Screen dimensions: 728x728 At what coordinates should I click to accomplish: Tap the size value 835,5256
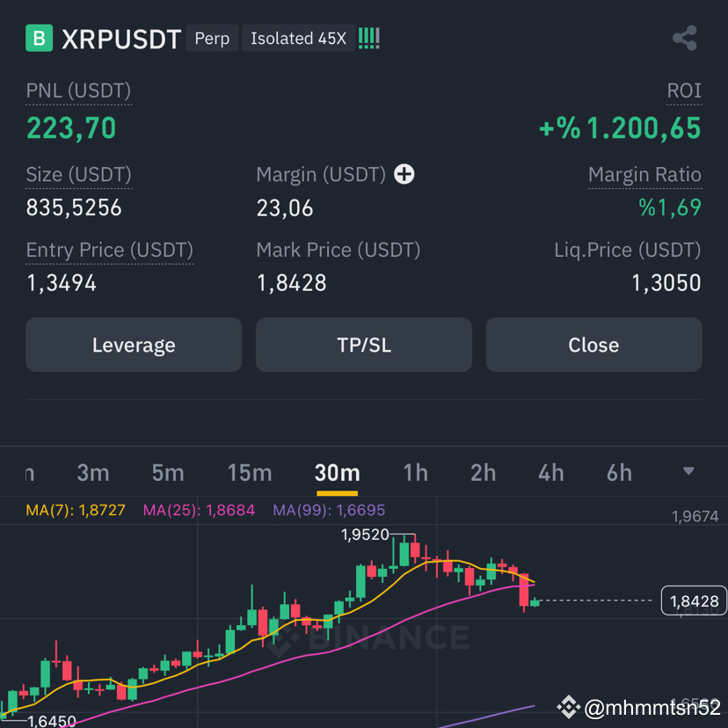[x=74, y=207]
